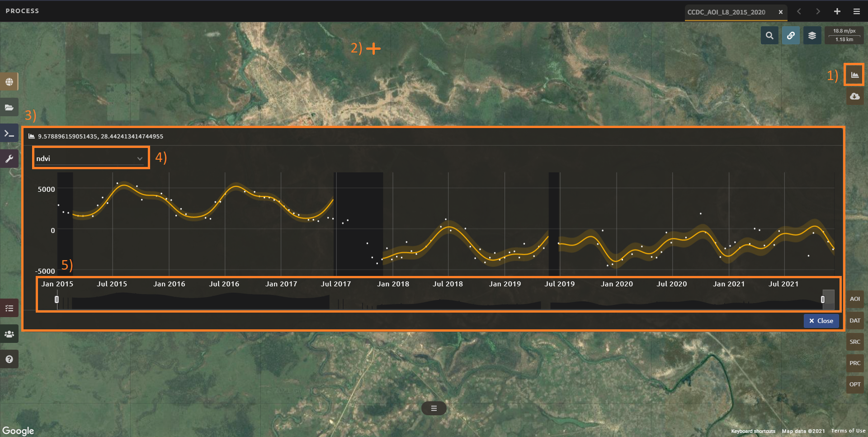This screenshot has height=437, width=868.
Task: Open the AOI settings button
Action: coord(854,299)
